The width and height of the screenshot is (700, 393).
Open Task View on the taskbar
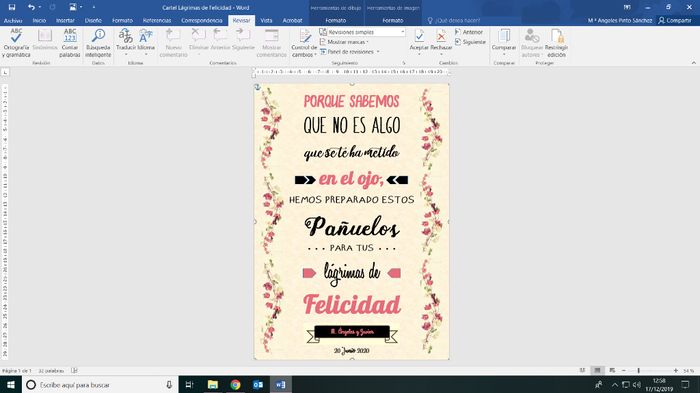(x=189, y=385)
